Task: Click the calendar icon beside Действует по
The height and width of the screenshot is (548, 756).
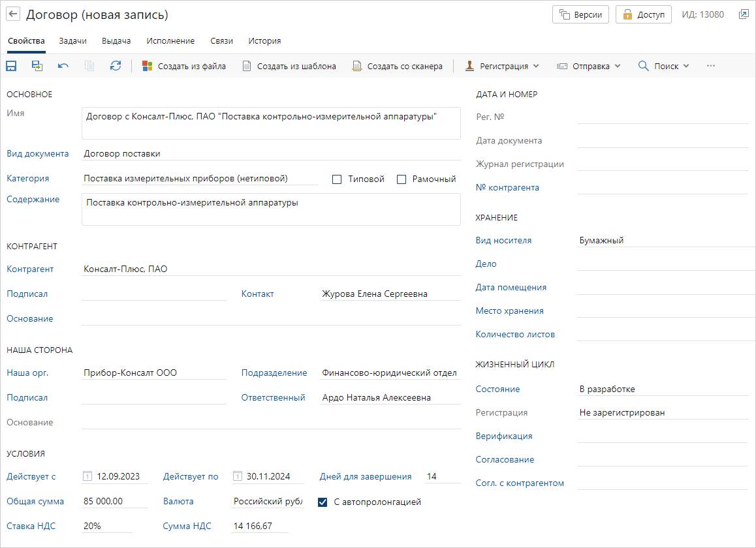Action: tap(238, 477)
